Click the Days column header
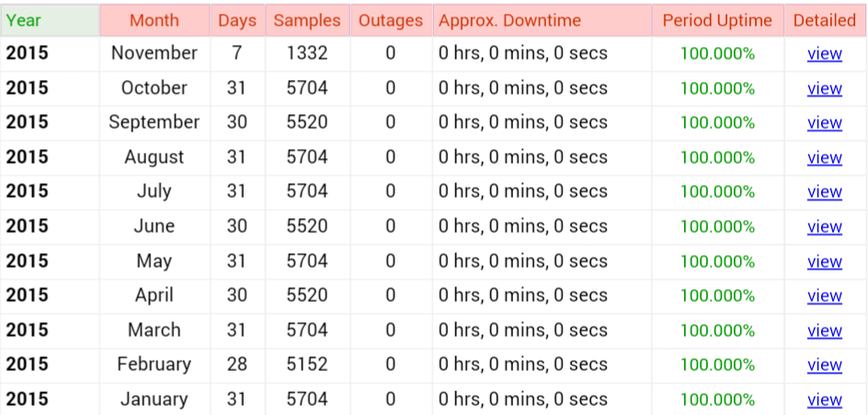Screen dimensions: 868x415 click(x=237, y=20)
